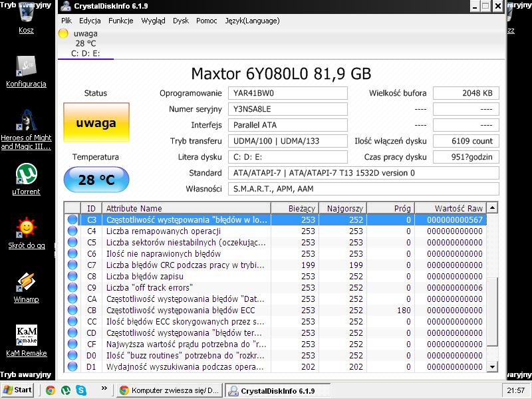Click the serial number field Y3NSA8LE
Image resolution: width=532 pixels, height=399 pixels.
tap(288, 109)
